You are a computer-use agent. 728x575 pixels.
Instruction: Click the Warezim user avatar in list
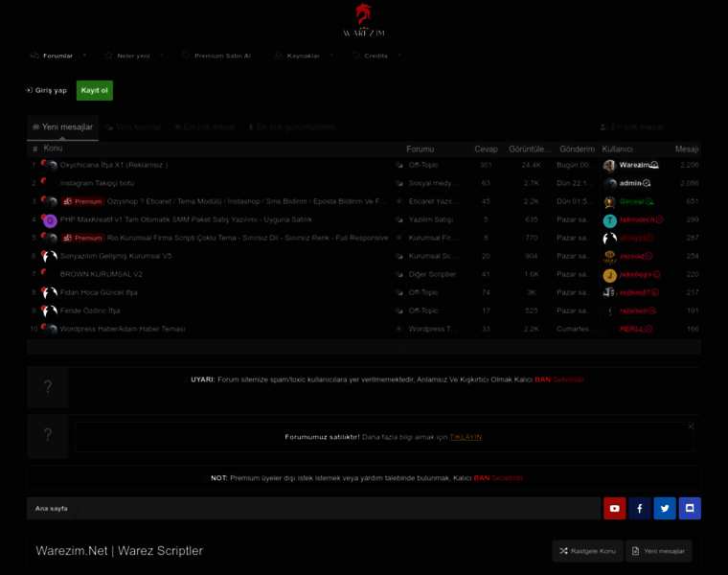[609, 166]
